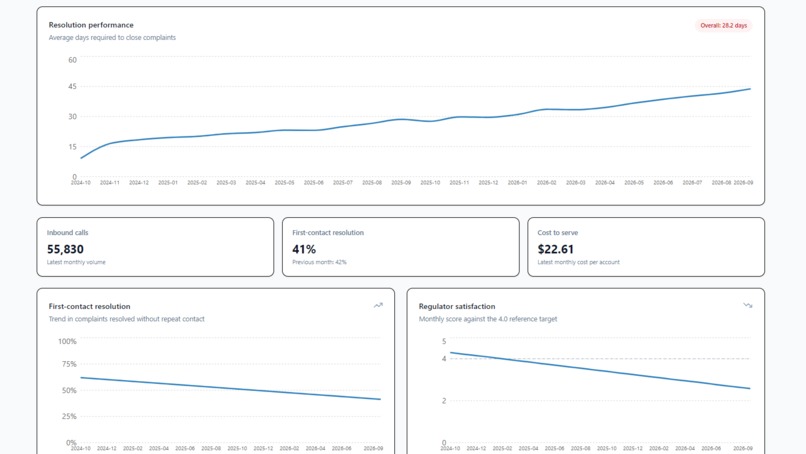Image resolution: width=806 pixels, height=454 pixels.
Task: Click 'Monthly score against the 4.0 reference target'
Action: [488, 319]
